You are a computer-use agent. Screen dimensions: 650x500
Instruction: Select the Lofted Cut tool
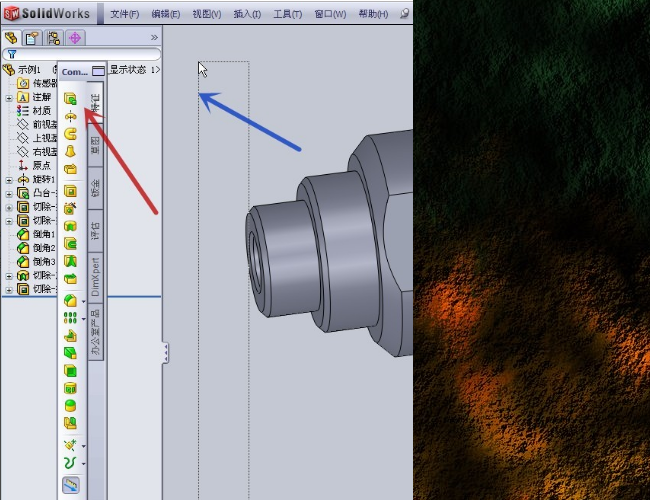pos(70,261)
